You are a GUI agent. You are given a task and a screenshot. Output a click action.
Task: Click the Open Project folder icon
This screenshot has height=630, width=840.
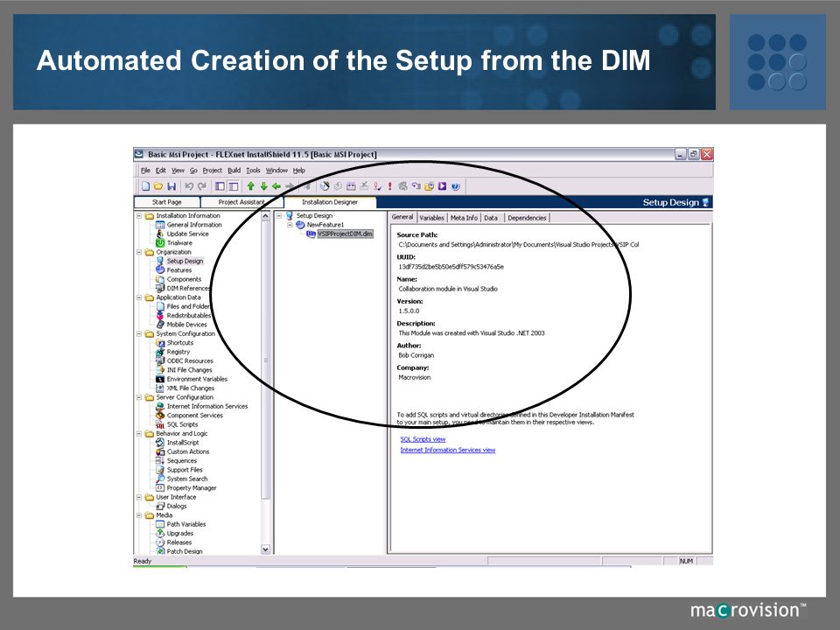pos(158,186)
